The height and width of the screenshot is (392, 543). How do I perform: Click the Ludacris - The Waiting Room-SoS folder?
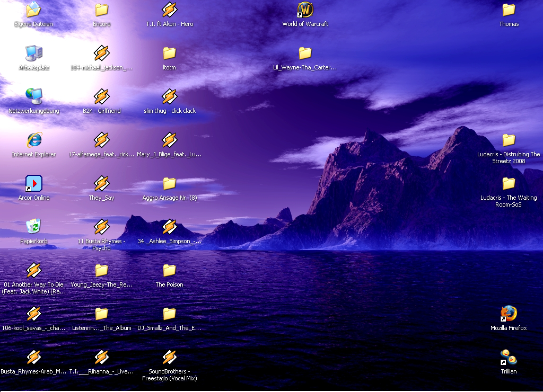click(x=509, y=184)
